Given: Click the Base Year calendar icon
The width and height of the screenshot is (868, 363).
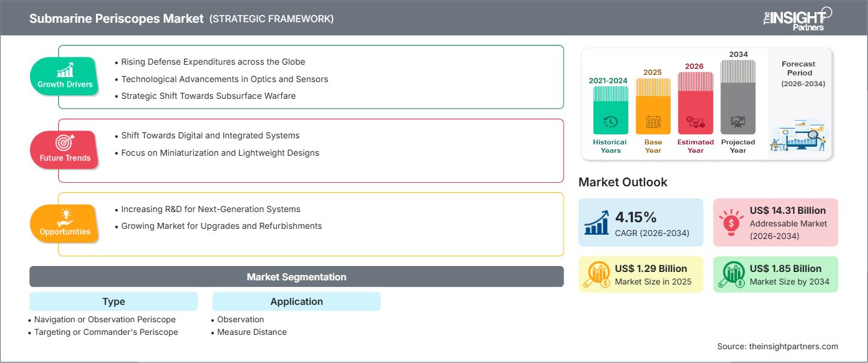Looking at the screenshot, I should (653, 123).
